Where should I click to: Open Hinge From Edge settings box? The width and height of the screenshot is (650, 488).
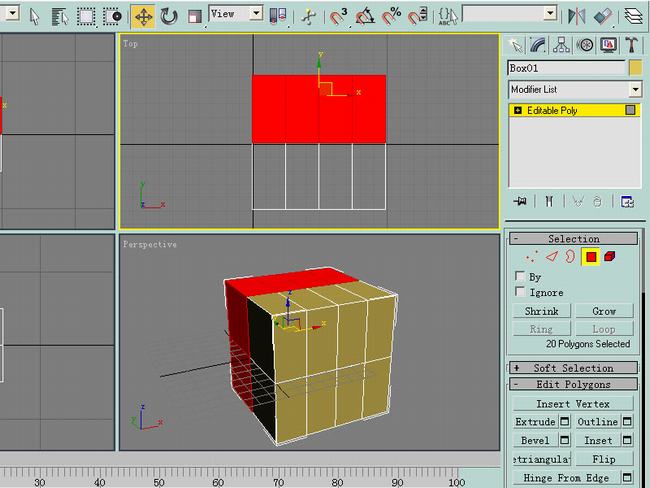pyautogui.click(x=627, y=478)
